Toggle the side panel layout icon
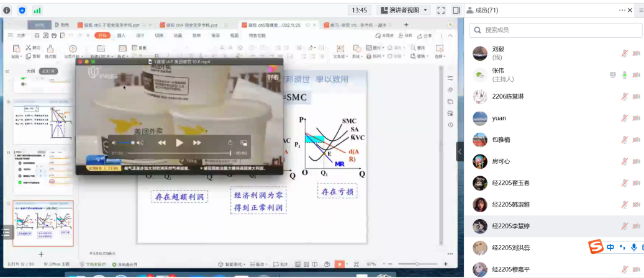The height and width of the screenshot is (278, 644). 456,10
